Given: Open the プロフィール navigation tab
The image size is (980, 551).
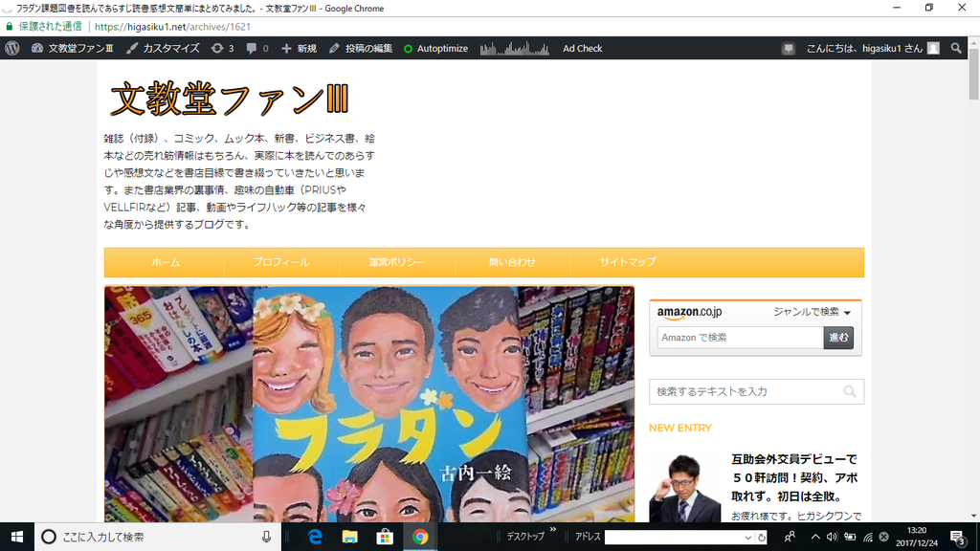Looking at the screenshot, I should pos(281,262).
